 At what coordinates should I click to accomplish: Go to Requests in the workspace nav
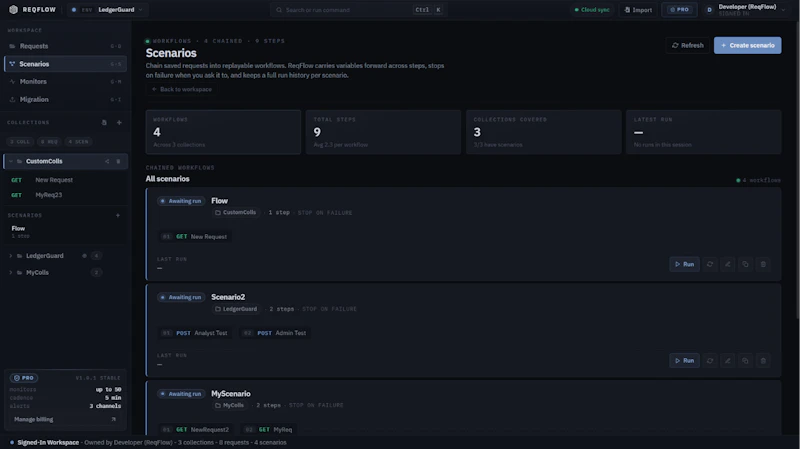click(x=65, y=46)
